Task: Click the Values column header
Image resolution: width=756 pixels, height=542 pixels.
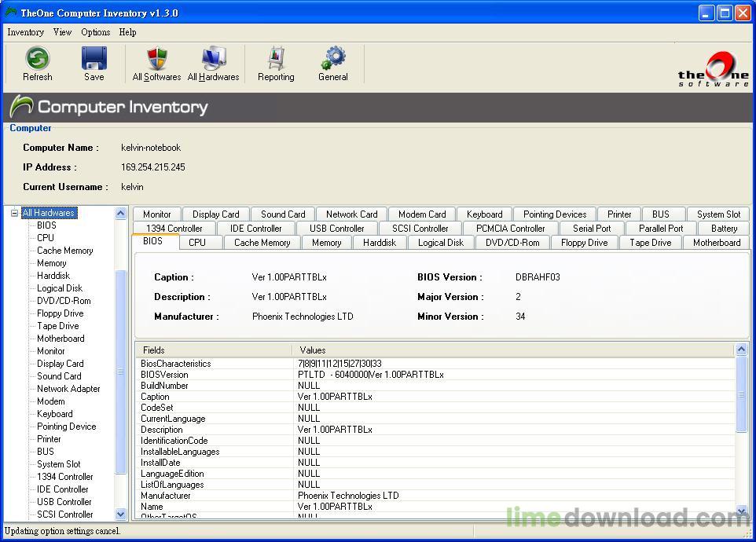Action: (x=313, y=350)
